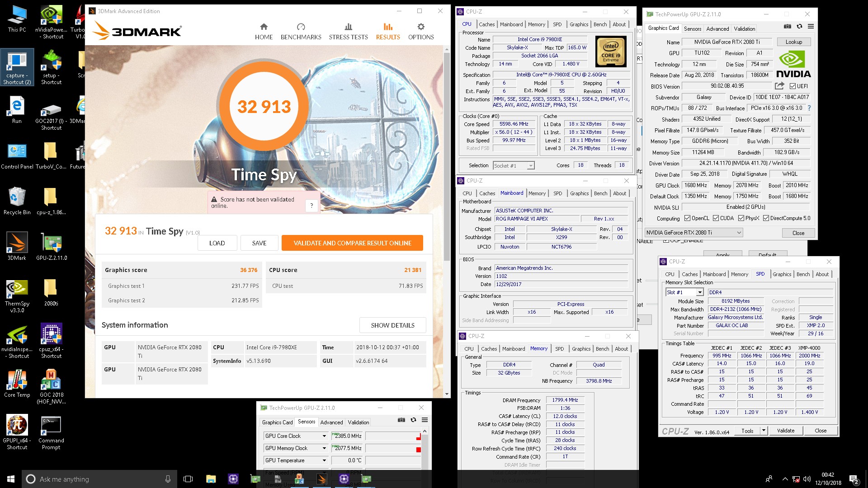This screenshot has width=868, height=488.
Task: Select the ThermSpy v3.3.0 desktop icon
Action: click(17, 296)
